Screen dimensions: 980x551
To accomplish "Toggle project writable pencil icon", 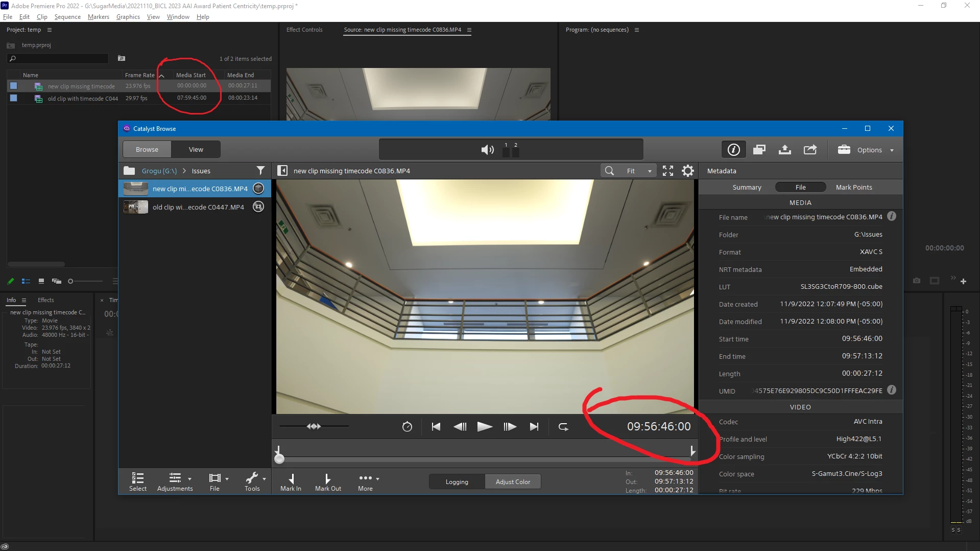I will (x=11, y=281).
